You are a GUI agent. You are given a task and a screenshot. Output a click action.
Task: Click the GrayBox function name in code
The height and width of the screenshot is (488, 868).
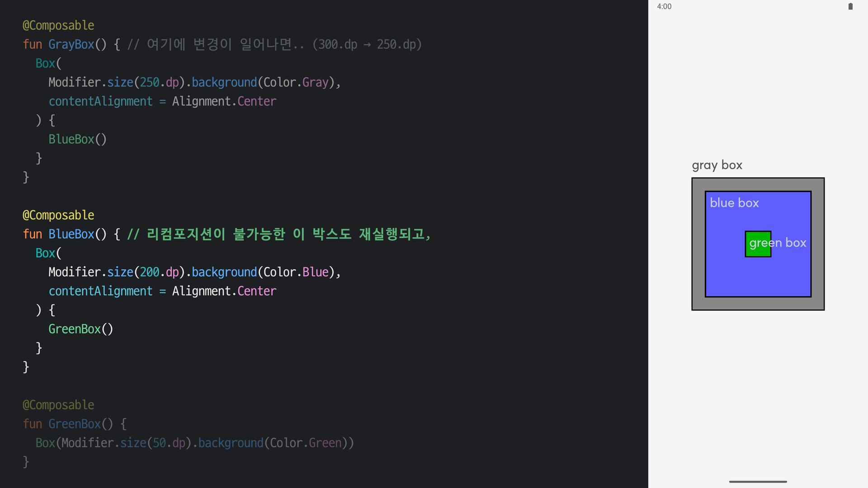point(71,44)
